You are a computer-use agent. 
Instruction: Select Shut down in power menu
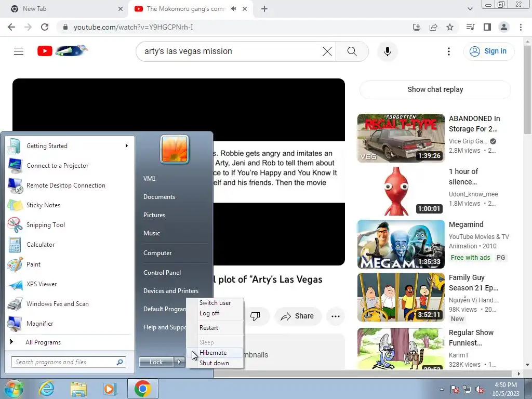215,363
